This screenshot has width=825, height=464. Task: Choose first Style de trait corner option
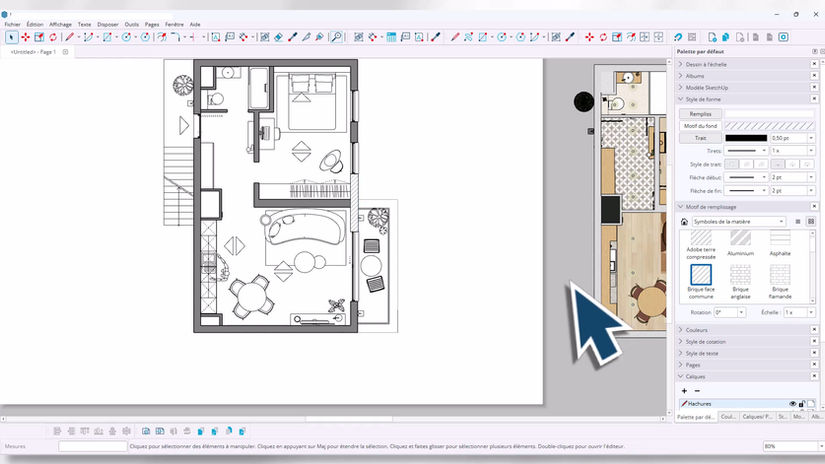point(731,165)
